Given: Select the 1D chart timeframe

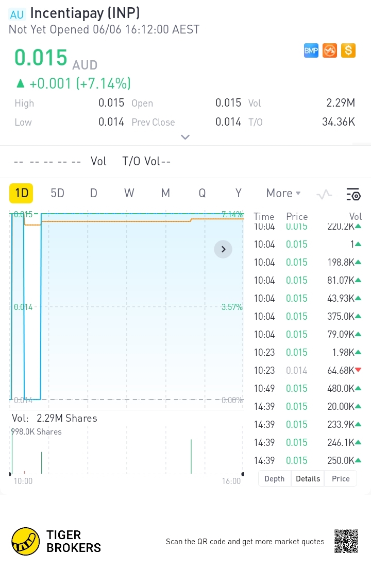Looking at the screenshot, I should pyautogui.click(x=21, y=193).
